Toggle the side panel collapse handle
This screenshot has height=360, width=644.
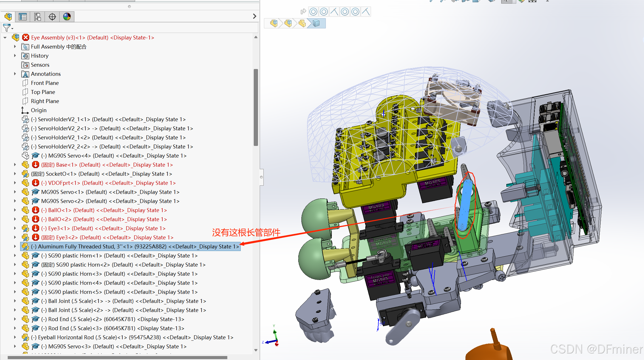[x=261, y=177]
